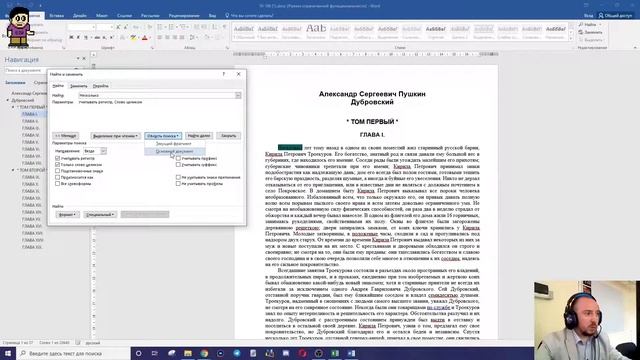640x360 pixels.
Task: Collapse the 'ТОМ ПЕРВЫЙ' navigation node
Action: tap(13, 107)
